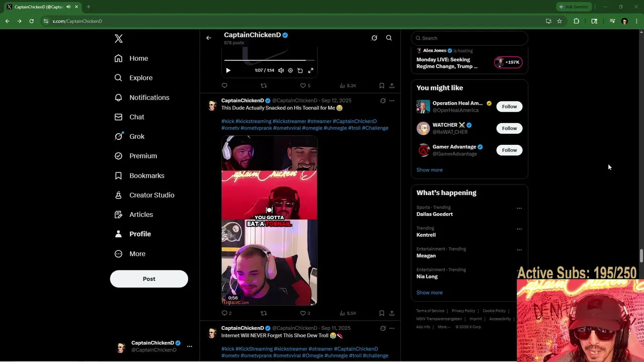
Task: Click the X logo in sidebar
Action: pos(118,39)
